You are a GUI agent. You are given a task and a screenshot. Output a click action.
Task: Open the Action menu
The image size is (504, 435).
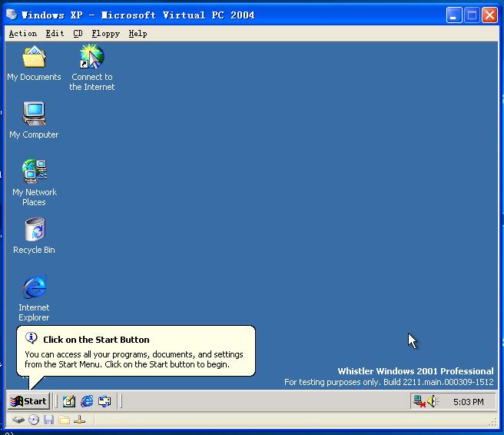click(23, 34)
